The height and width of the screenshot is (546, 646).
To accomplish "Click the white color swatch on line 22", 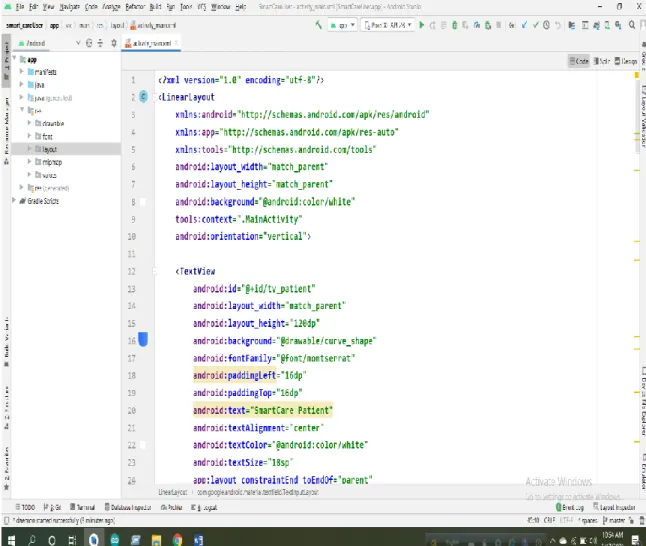I will pyautogui.click(x=143, y=445).
